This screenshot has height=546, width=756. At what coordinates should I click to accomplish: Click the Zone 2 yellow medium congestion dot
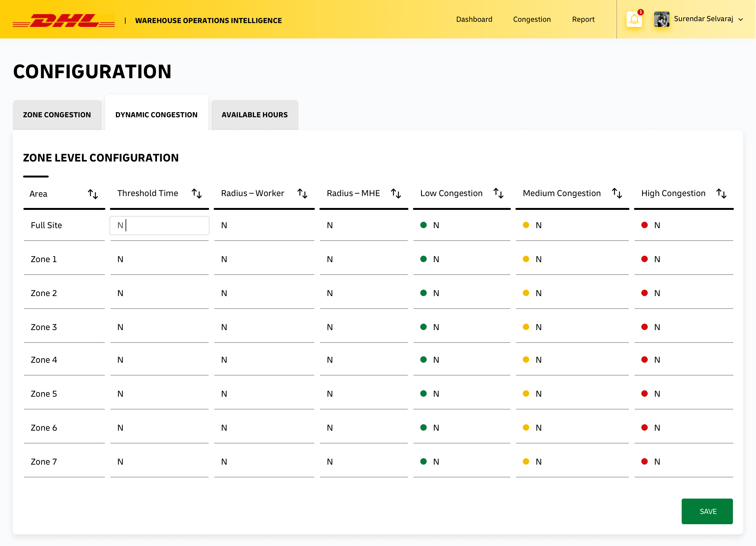(x=526, y=293)
